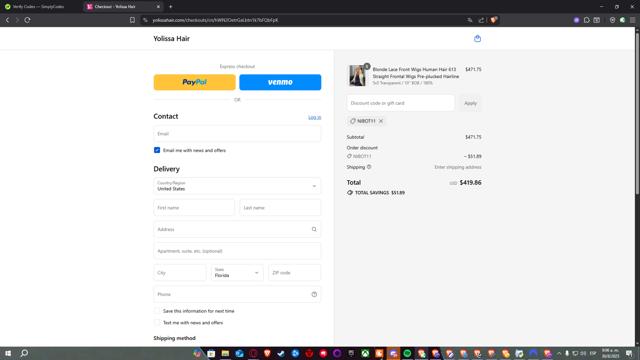
Task: Click the Last name field
Action: point(280,208)
